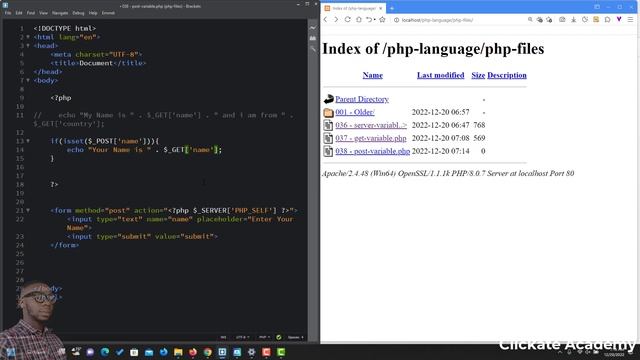The image size is (640, 360).
Task: Collapse the if block fold on line 13
Action: 28,141
